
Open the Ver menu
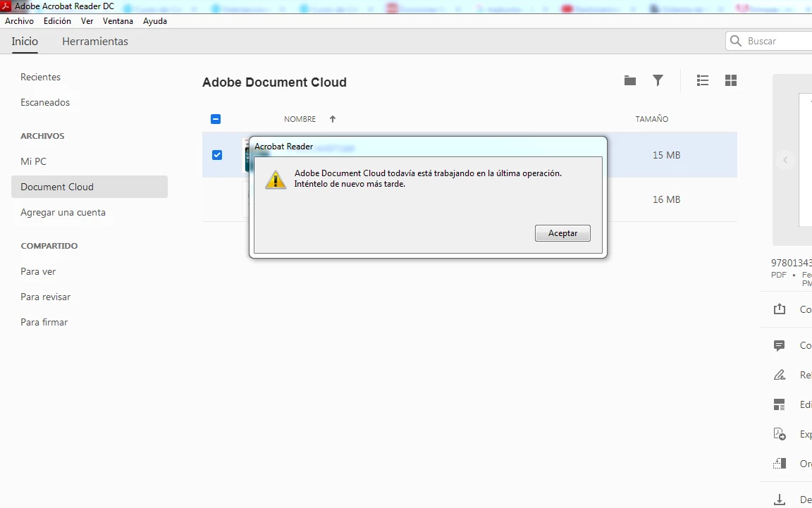pyautogui.click(x=87, y=21)
